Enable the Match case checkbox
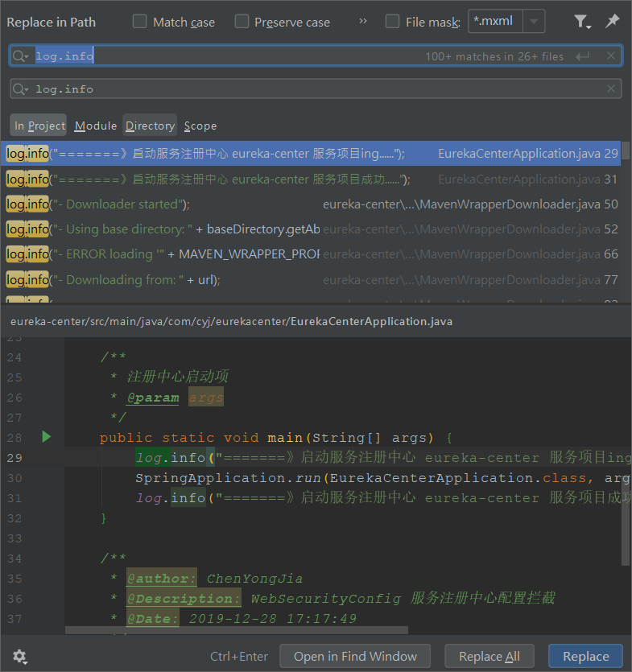 click(x=139, y=22)
